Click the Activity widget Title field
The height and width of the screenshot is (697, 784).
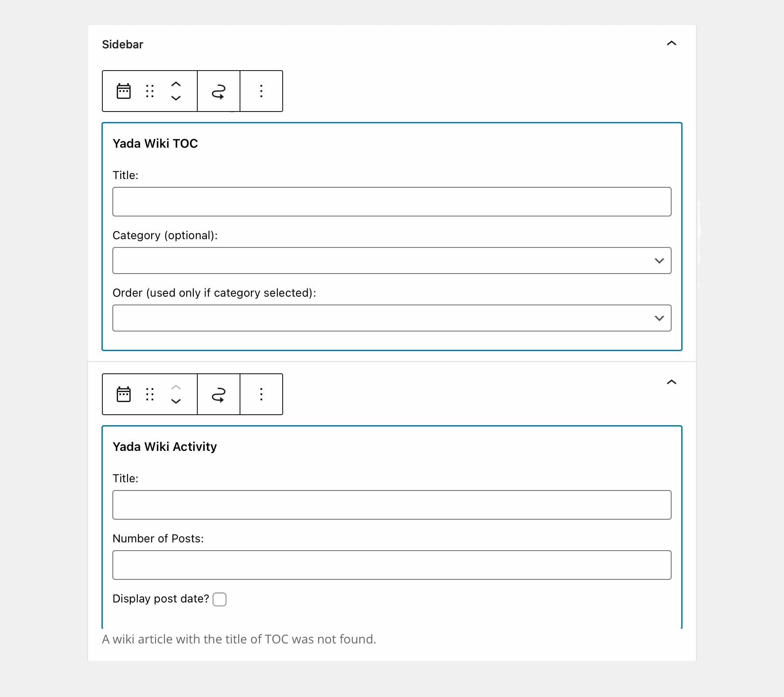(391, 505)
